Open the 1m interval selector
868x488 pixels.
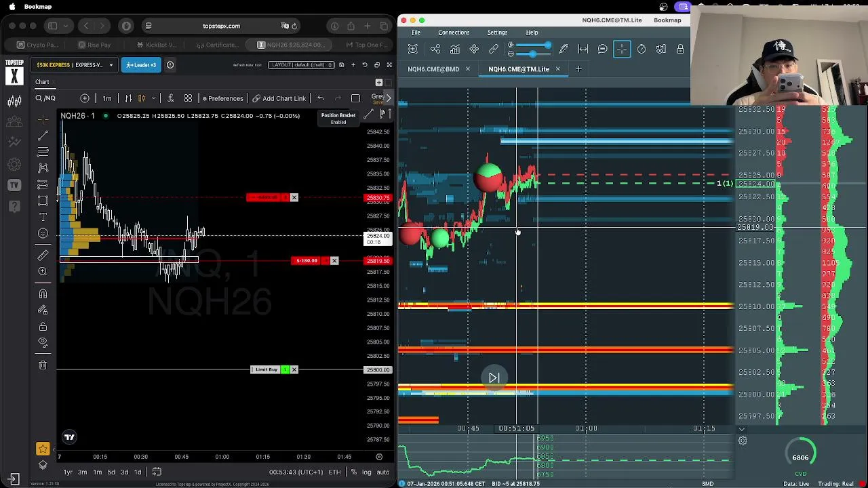107,98
